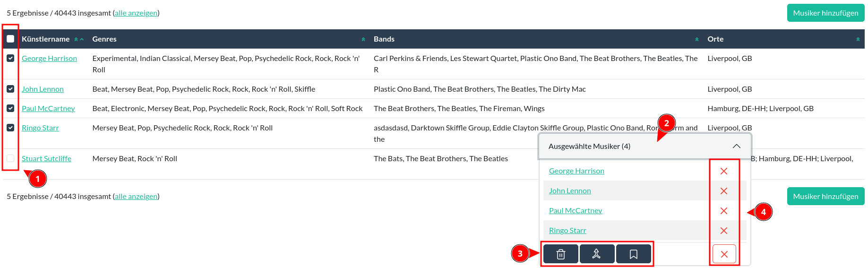Uncheck the Paul McCartney row checkbox
Image resolution: width=868 pixels, height=268 pixels.
(10, 108)
